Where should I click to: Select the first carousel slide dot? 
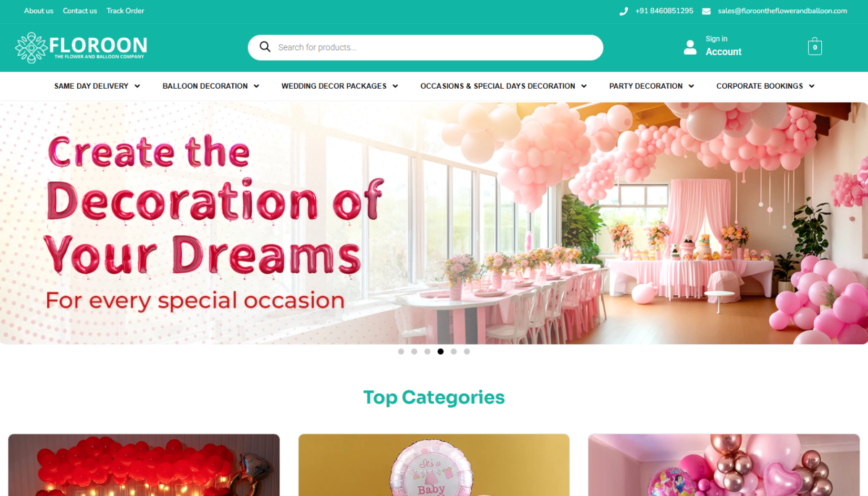click(401, 352)
